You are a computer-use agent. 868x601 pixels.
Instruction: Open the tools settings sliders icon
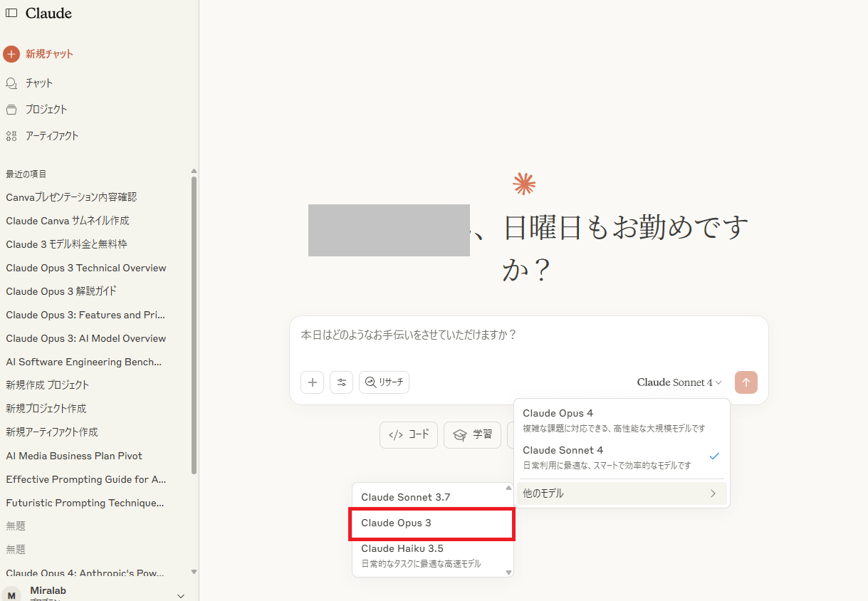tap(342, 382)
